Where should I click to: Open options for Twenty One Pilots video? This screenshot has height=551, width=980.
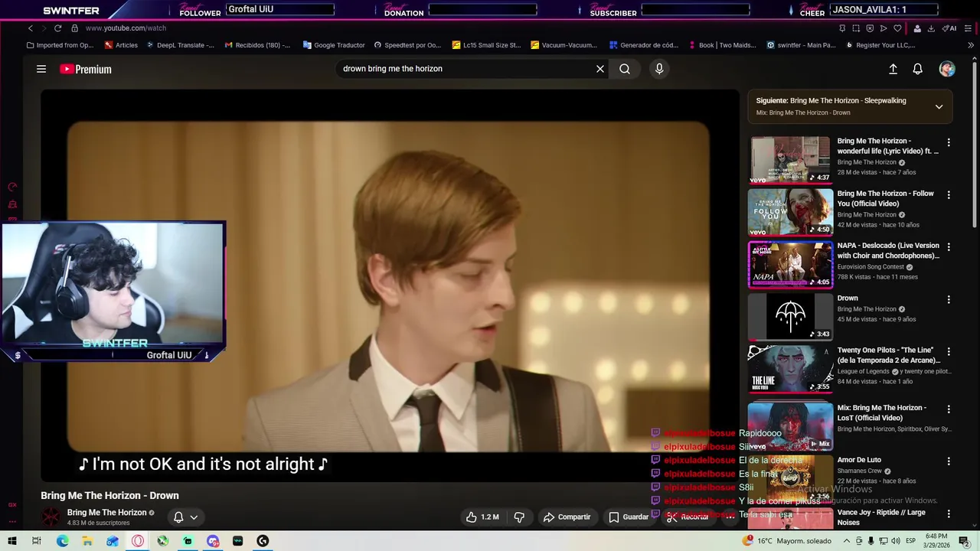(x=949, y=351)
